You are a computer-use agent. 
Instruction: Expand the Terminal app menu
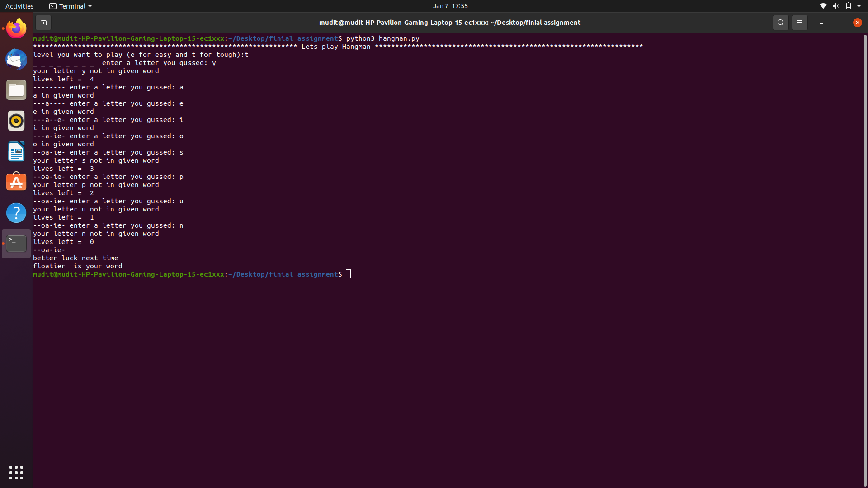(71, 6)
